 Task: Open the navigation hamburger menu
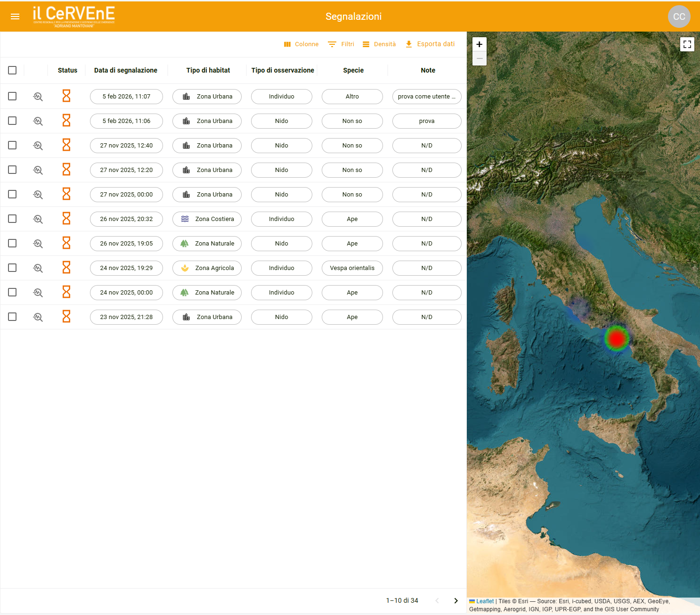(x=15, y=16)
